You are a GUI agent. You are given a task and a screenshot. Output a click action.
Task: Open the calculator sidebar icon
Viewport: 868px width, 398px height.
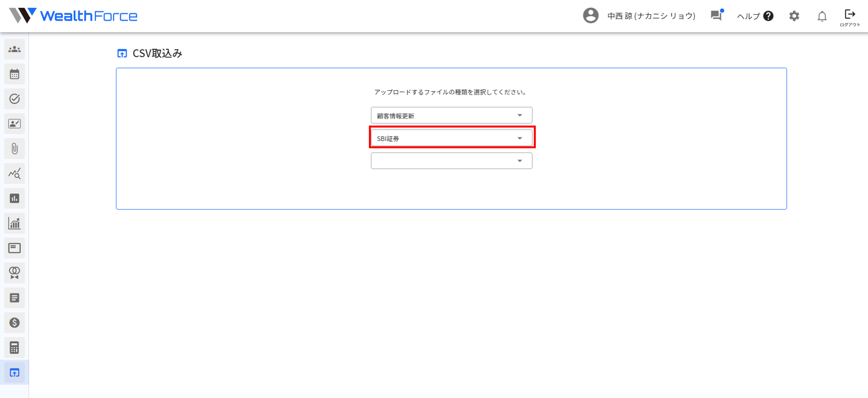(x=14, y=347)
